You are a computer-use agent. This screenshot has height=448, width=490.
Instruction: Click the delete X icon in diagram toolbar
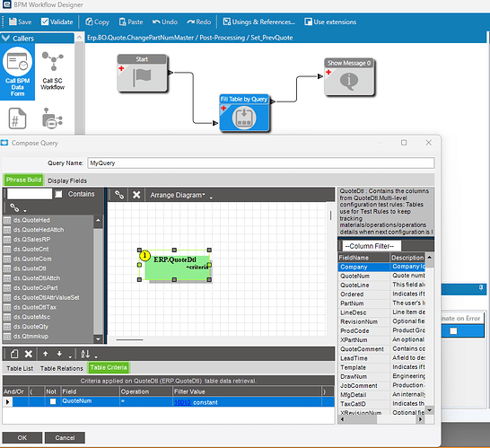[136, 195]
